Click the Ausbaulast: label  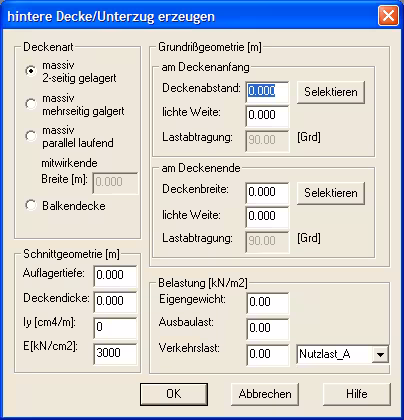coord(186,322)
